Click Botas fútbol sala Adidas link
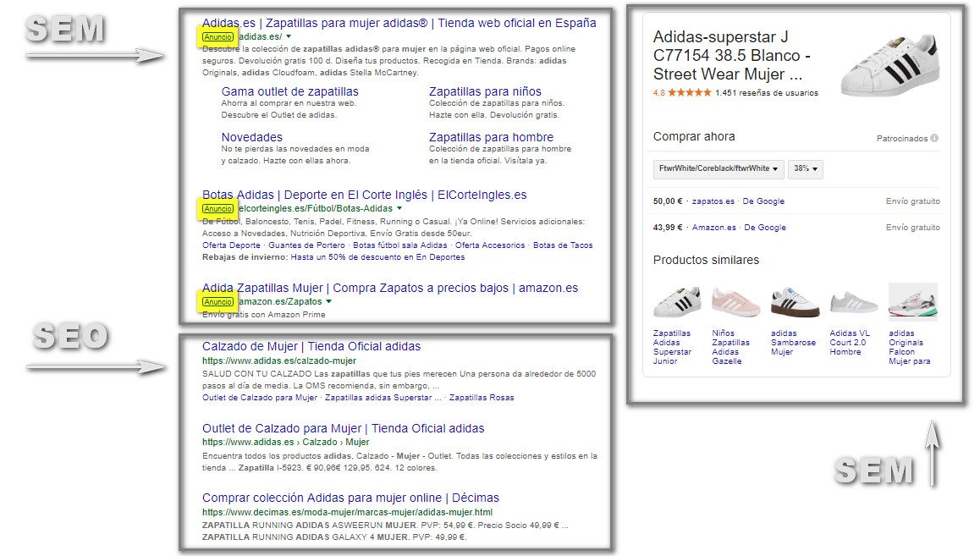This screenshot has height=556, width=980. pos(400,245)
